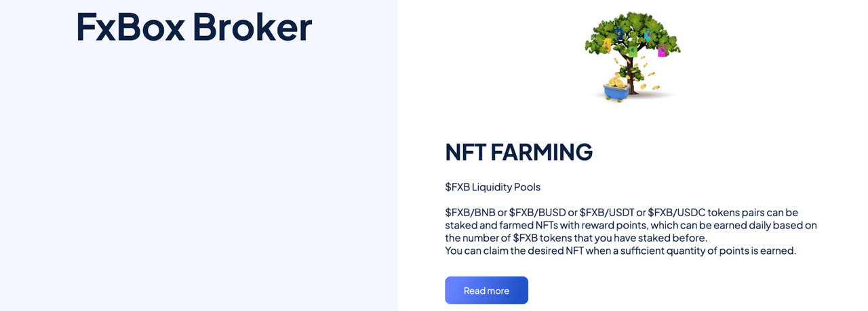This screenshot has height=311, width=868.
Task: Click the magenta tag on tree's right
Action: 663,51
